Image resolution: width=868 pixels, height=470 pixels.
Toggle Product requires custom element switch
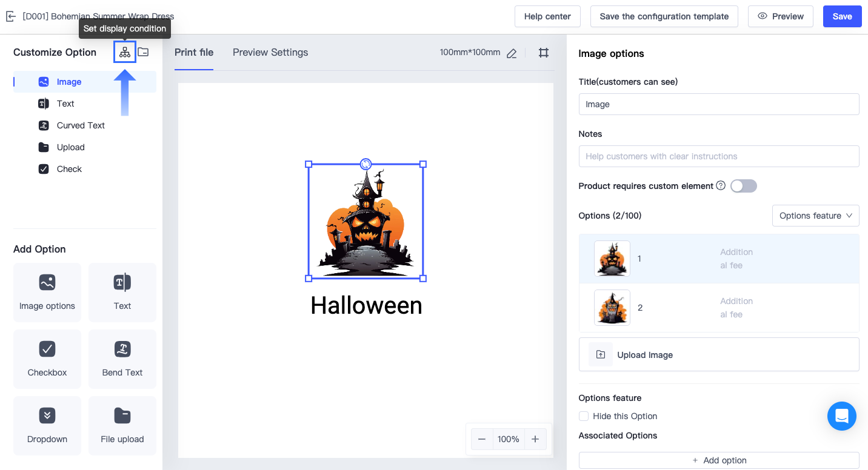743,186
